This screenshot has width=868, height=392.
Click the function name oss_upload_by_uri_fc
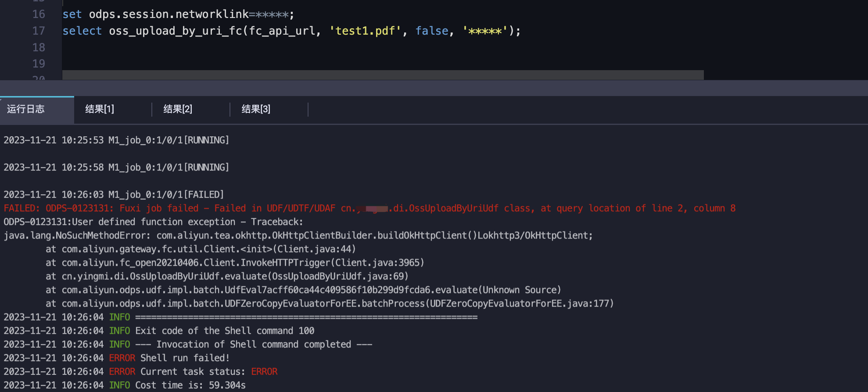[x=176, y=31]
